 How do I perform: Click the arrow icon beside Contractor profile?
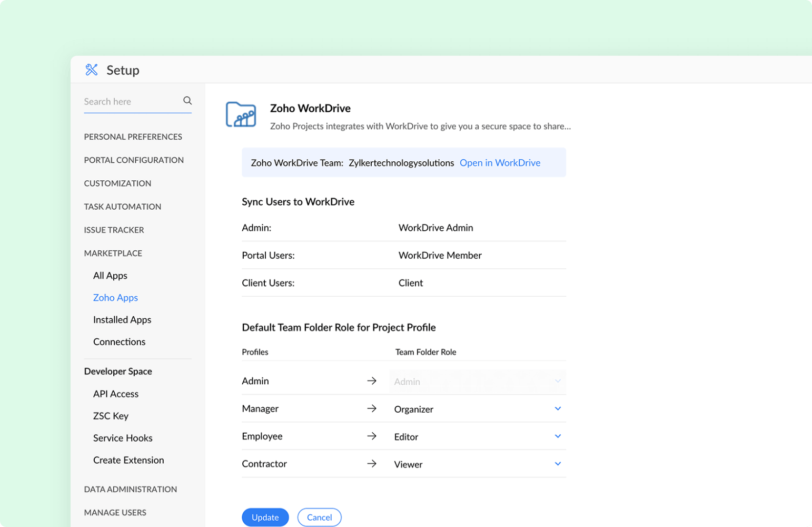(x=372, y=464)
